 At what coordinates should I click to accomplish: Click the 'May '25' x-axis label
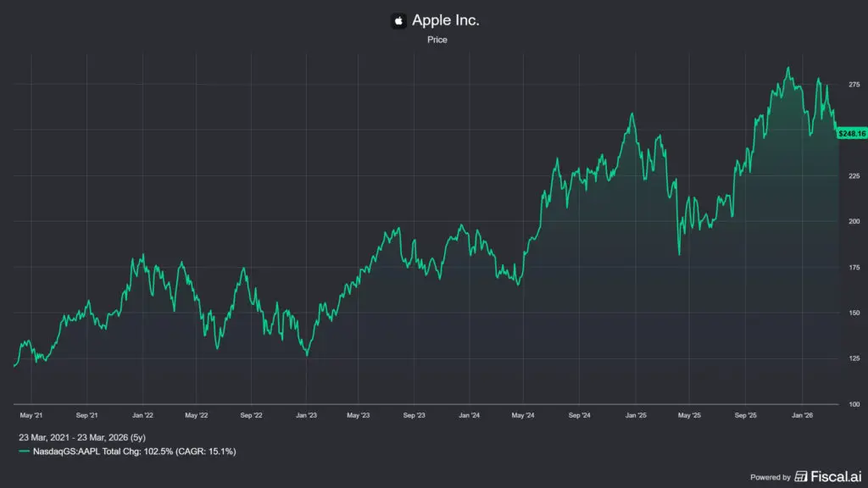point(689,415)
